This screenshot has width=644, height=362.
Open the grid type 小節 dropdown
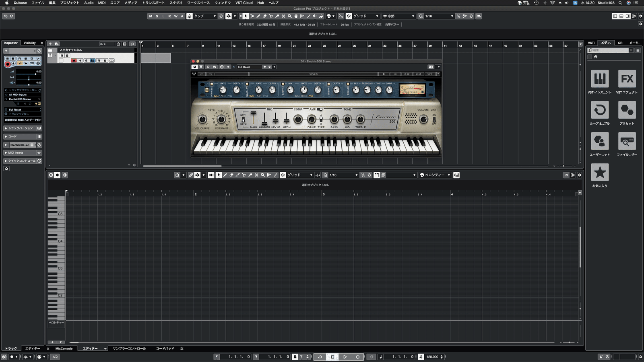[398, 16]
